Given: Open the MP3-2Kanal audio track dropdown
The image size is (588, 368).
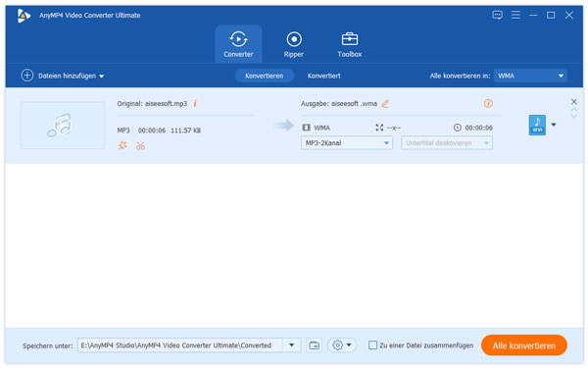Looking at the screenshot, I should tap(347, 143).
